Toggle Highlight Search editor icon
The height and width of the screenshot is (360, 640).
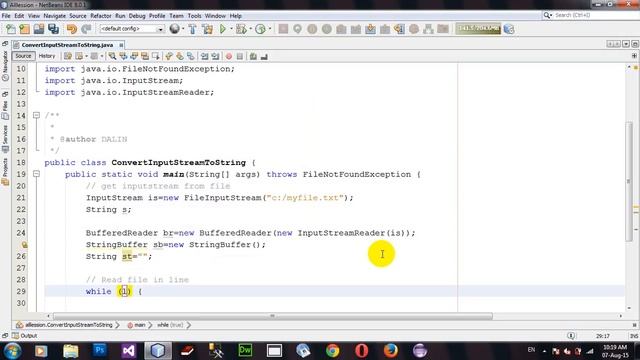point(145,56)
